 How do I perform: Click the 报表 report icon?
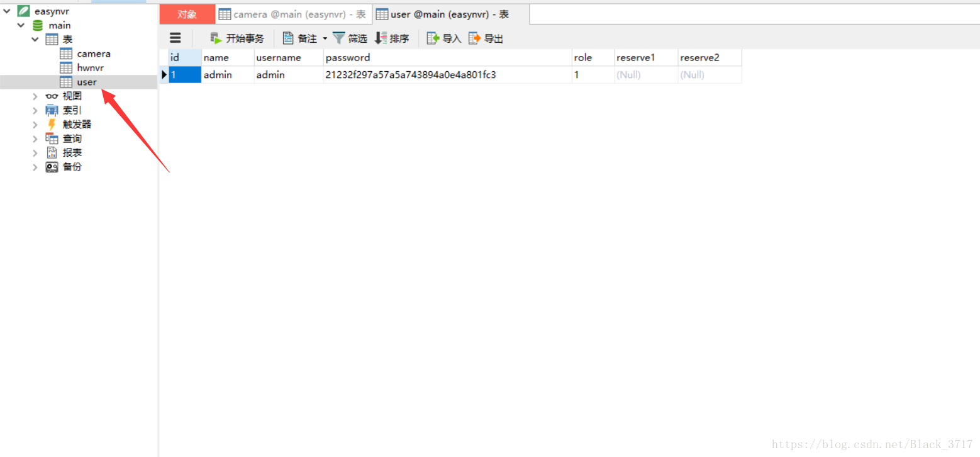point(52,152)
